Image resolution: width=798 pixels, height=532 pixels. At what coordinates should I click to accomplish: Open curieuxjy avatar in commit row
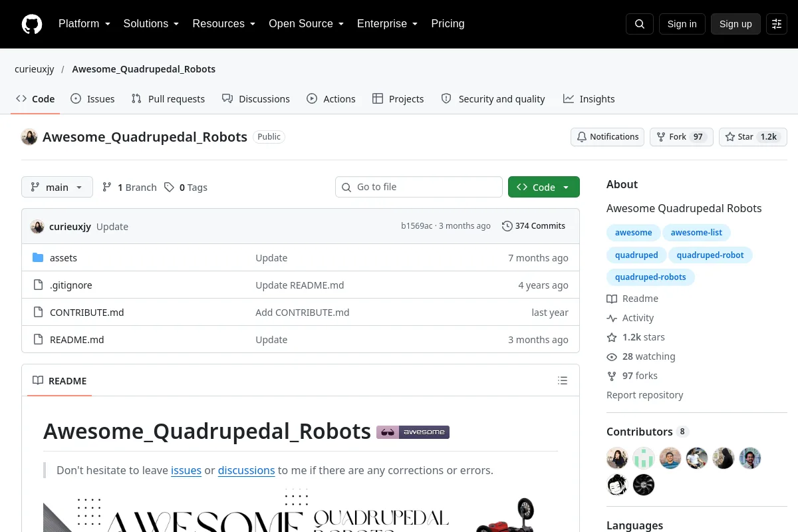click(x=37, y=227)
